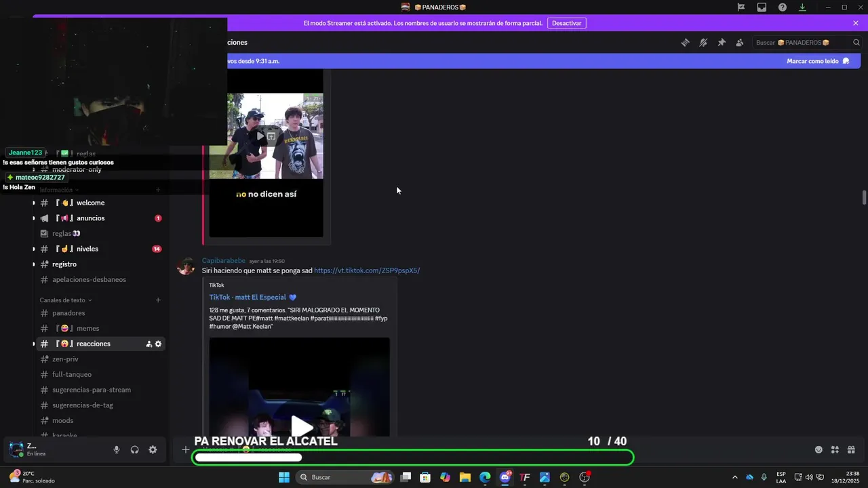The image size is (868, 488).
Task: Click Capibarabebe's avatar
Action: [186, 266]
